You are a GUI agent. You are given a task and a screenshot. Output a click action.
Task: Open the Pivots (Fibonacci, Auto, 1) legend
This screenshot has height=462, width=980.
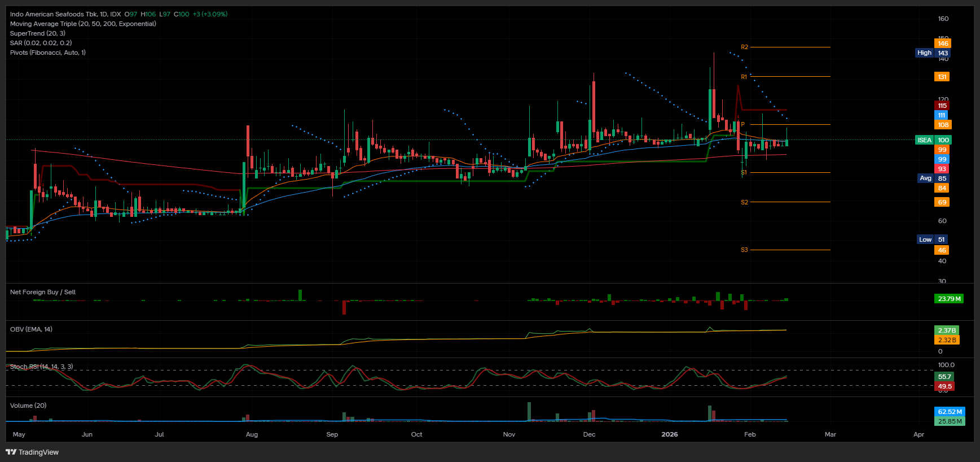click(48, 53)
